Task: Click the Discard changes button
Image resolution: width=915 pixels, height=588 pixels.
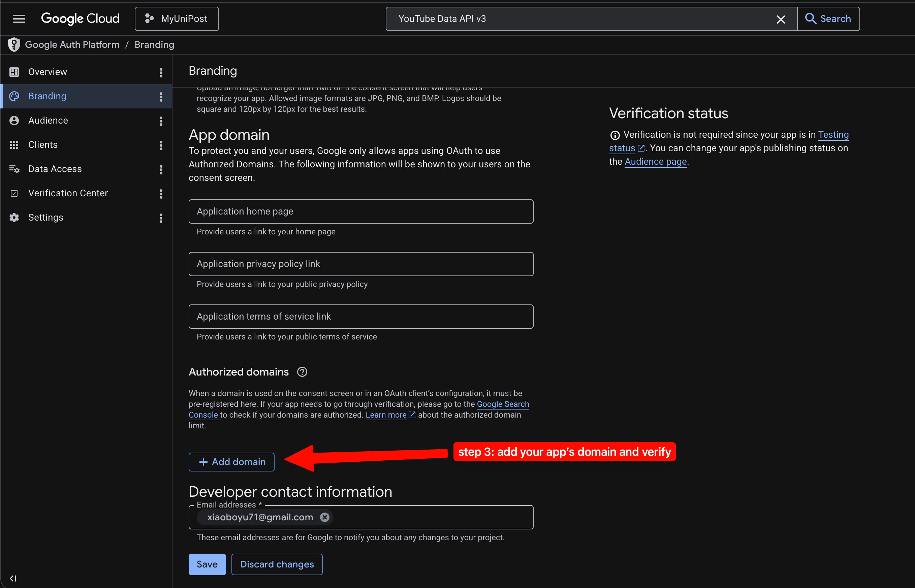Action: pyautogui.click(x=277, y=564)
